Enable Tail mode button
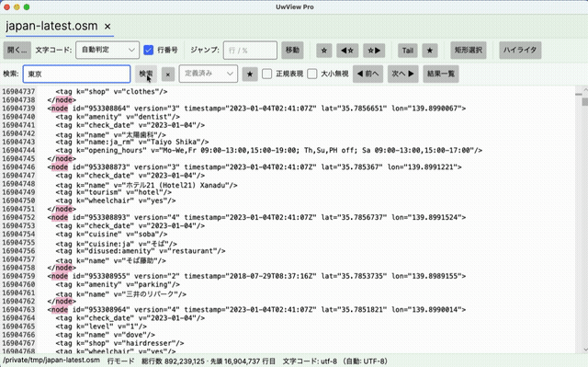588x367 pixels. point(408,51)
